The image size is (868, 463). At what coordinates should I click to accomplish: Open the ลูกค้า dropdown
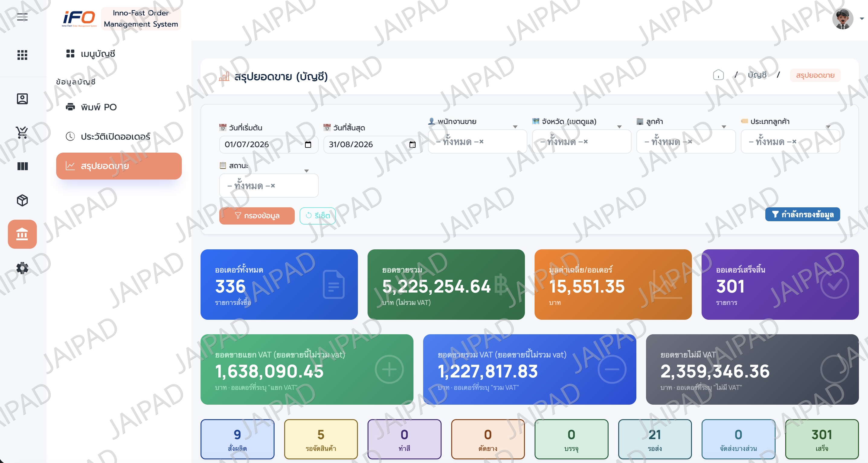coord(686,142)
